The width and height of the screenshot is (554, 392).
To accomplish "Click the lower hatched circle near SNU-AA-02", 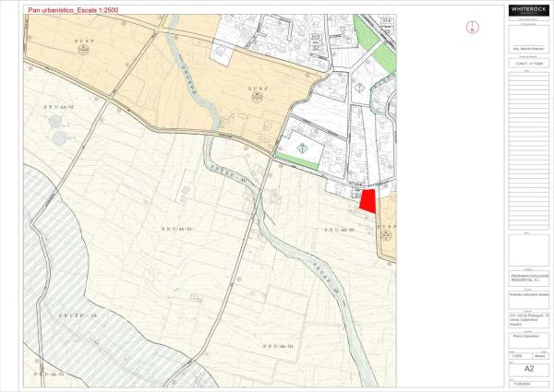I will click(61, 137).
